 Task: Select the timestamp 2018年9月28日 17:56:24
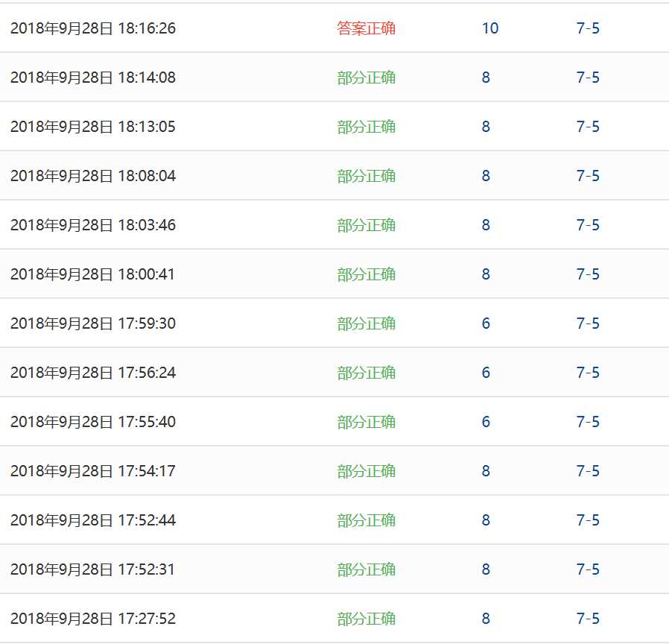[x=93, y=373]
